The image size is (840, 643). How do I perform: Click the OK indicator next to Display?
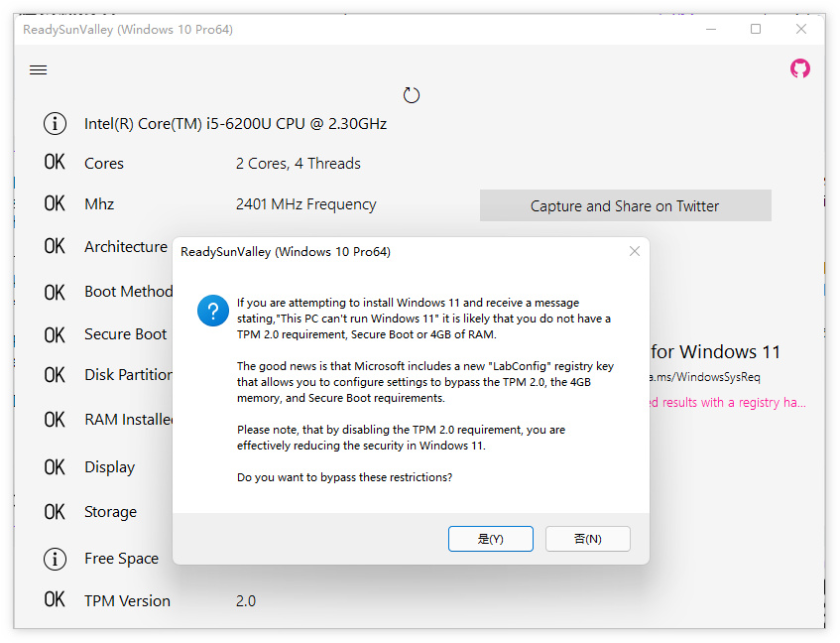click(55, 466)
